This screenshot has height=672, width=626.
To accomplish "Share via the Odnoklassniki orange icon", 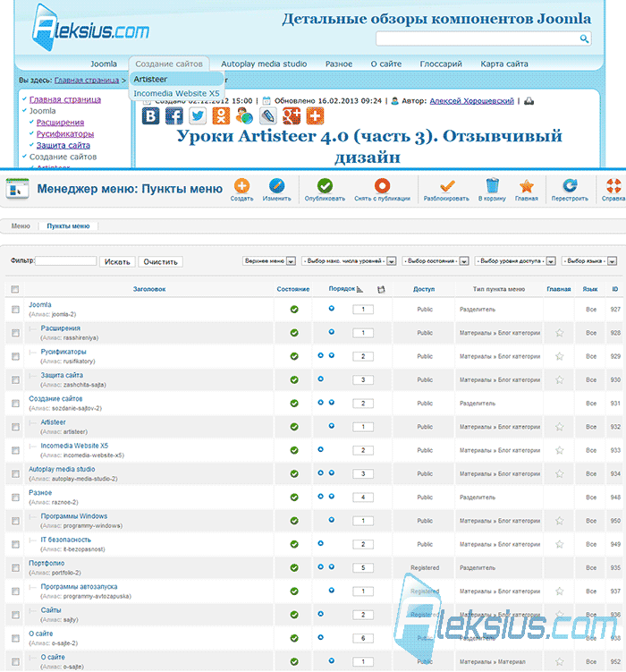I will [x=221, y=115].
